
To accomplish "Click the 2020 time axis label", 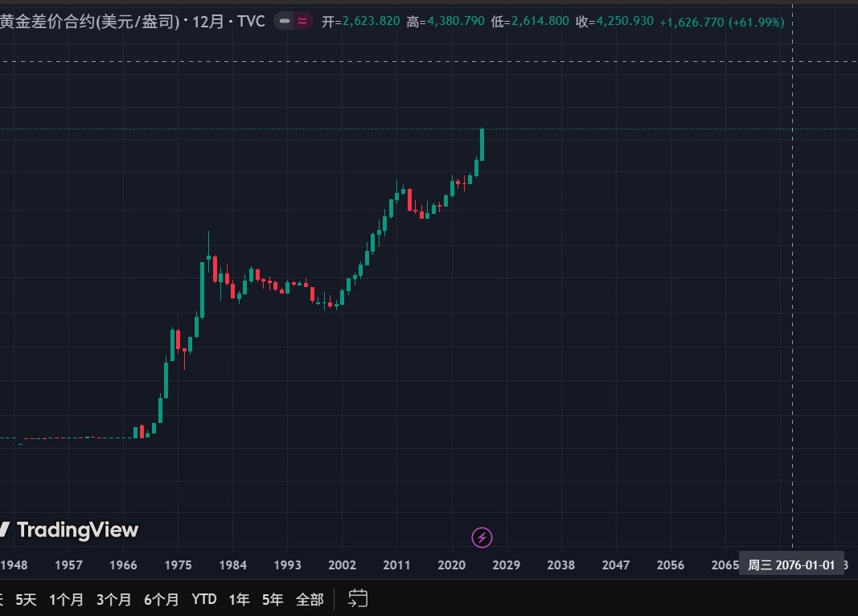I will (451, 565).
